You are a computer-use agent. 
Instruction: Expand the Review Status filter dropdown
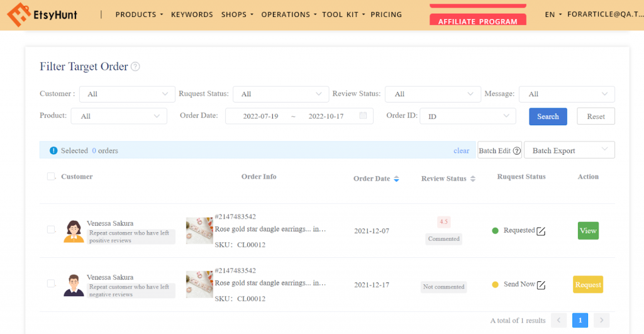pyautogui.click(x=433, y=94)
